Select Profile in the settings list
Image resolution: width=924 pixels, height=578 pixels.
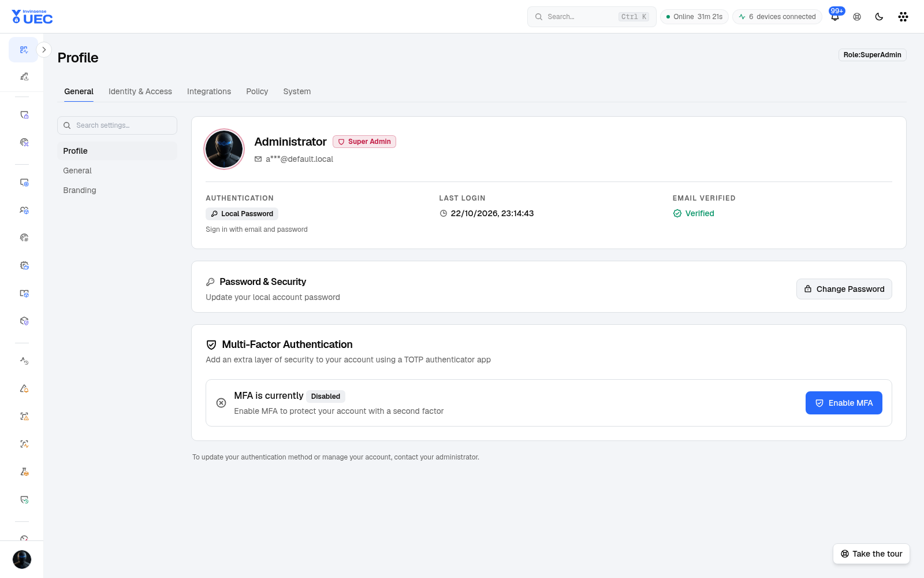[x=117, y=151]
